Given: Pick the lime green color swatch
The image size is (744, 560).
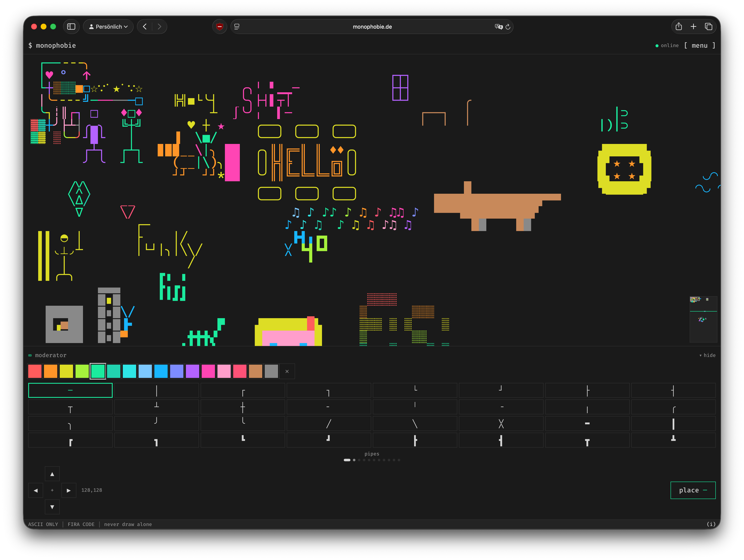Looking at the screenshot, I should pos(82,371).
